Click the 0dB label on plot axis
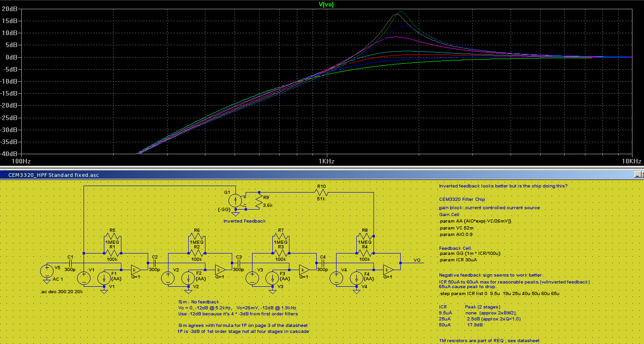This screenshot has width=644, height=344. pos(12,57)
